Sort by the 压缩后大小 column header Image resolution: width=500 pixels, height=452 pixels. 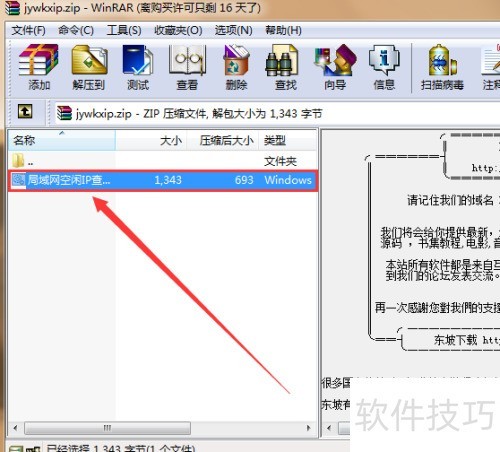223,140
